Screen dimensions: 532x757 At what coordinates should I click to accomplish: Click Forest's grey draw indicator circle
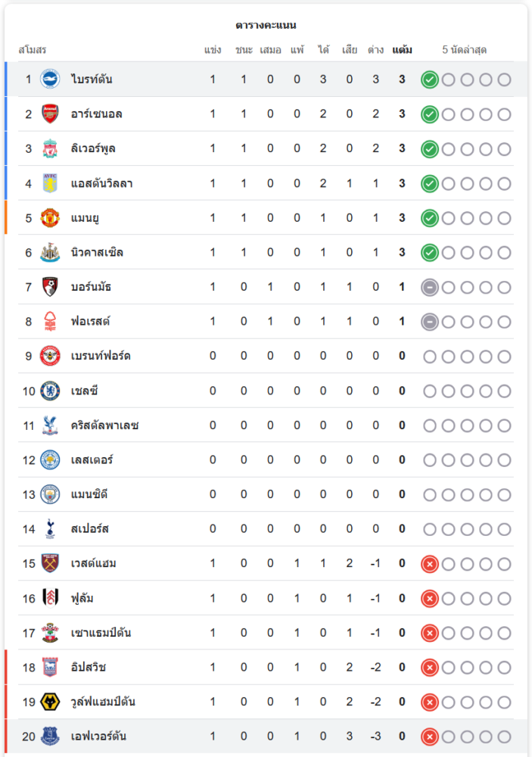(x=430, y=322)
